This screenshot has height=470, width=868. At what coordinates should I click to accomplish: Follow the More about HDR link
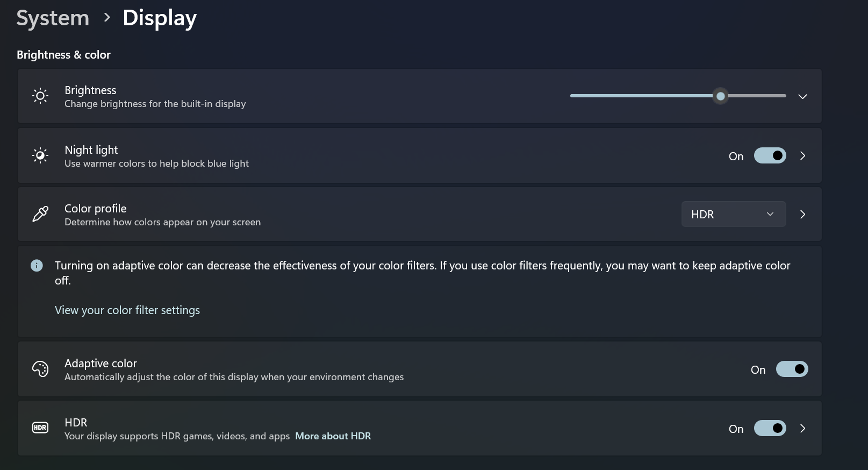point(333,436)
